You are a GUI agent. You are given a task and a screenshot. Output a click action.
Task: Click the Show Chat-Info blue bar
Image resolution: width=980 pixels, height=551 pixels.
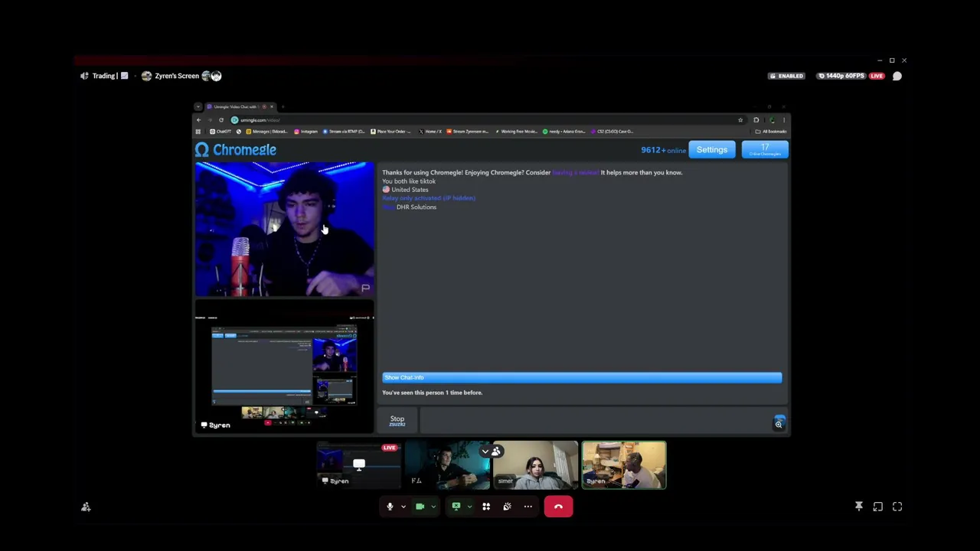coord(582,377)
